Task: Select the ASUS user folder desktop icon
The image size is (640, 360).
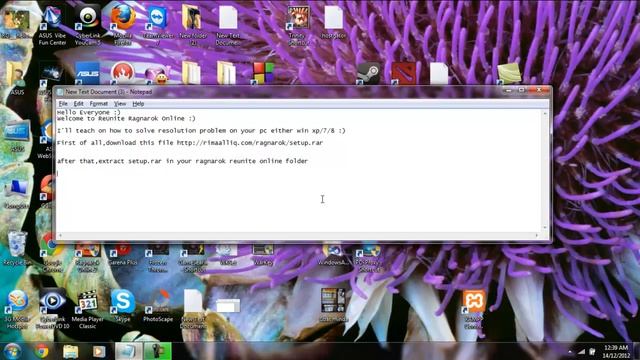Action: (16, 79)
